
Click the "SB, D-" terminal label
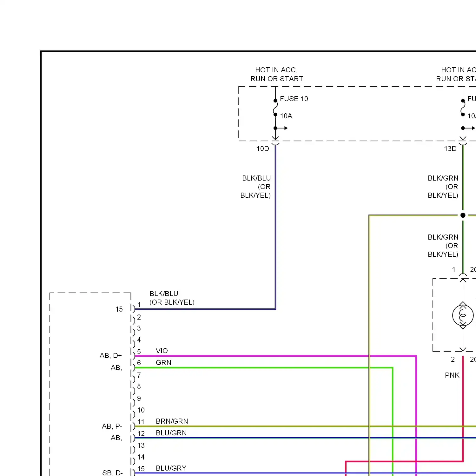pyautogui.click(x=112, y=473)
